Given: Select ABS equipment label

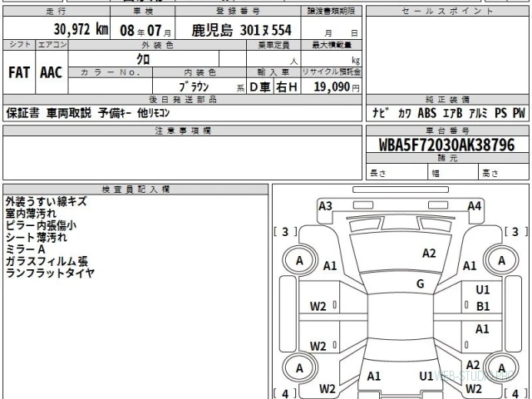Looking at the screenshot, I should click(x=426, y=113).
